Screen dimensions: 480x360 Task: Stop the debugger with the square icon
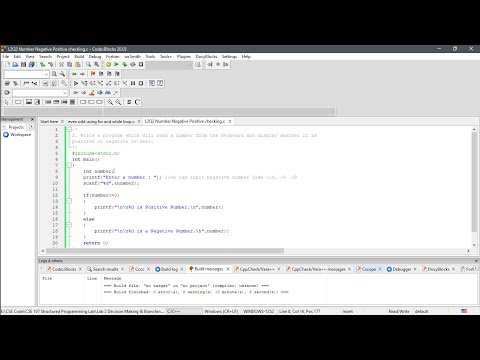point(141,83)
